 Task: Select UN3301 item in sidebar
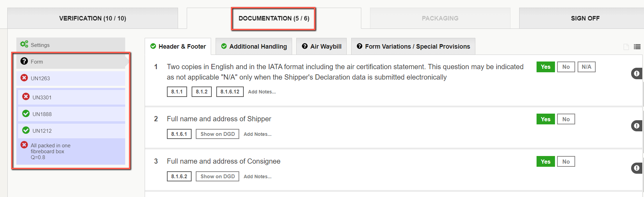pyautogui.click(x=72, y=97)
